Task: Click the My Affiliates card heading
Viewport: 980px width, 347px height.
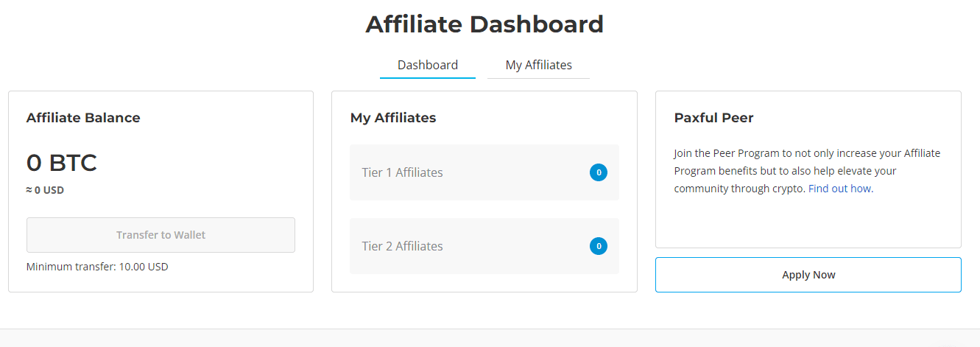Action: (x=393, y=118)
